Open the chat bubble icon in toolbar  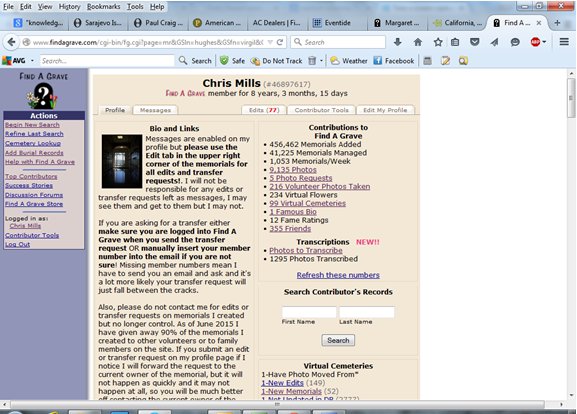coord(515,42)
